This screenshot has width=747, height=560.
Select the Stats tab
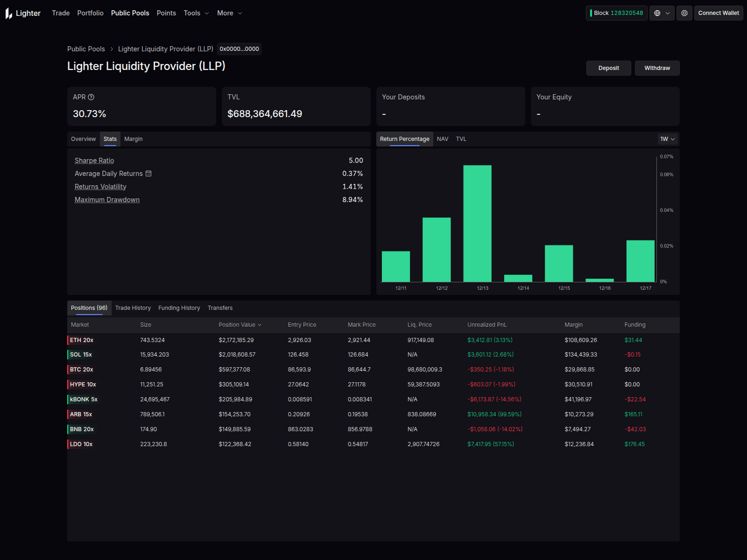(x=110, y=139)
